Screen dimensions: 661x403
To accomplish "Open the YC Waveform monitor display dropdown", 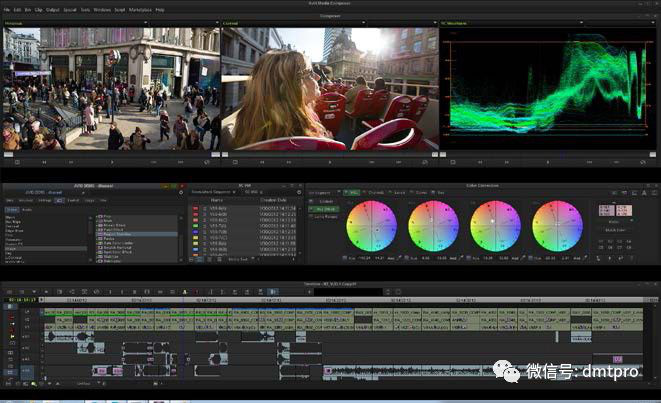I will tap(581, 23).
